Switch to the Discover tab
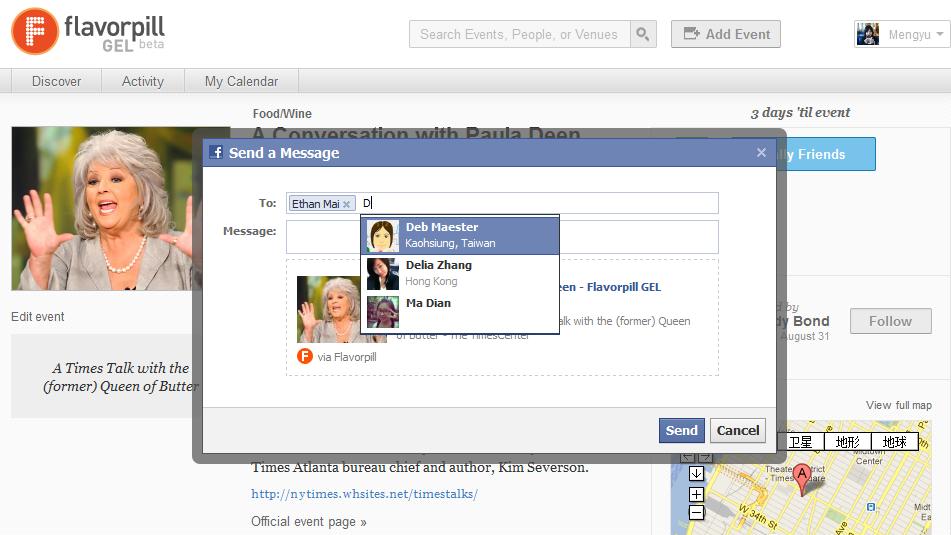 click(56, 81)
